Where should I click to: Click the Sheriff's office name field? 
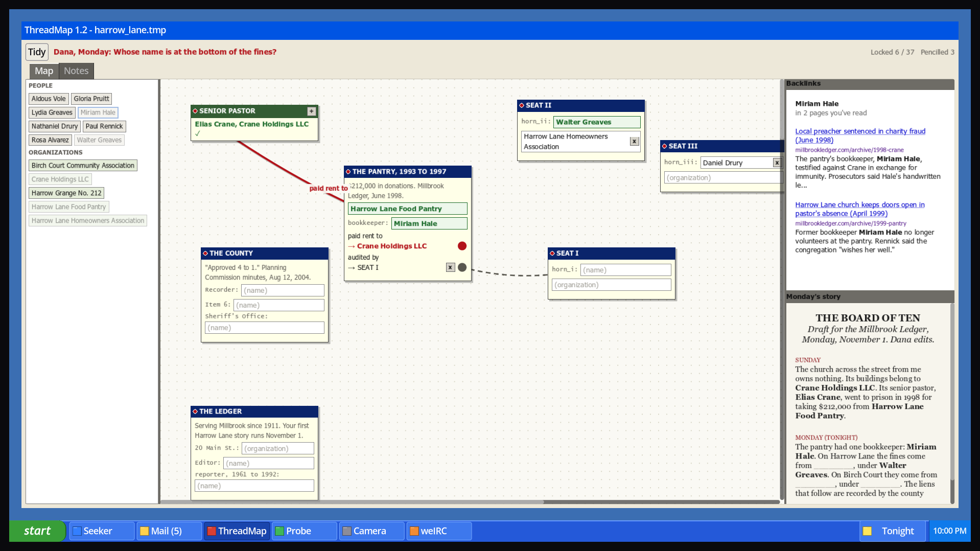(x=264, y=328)
